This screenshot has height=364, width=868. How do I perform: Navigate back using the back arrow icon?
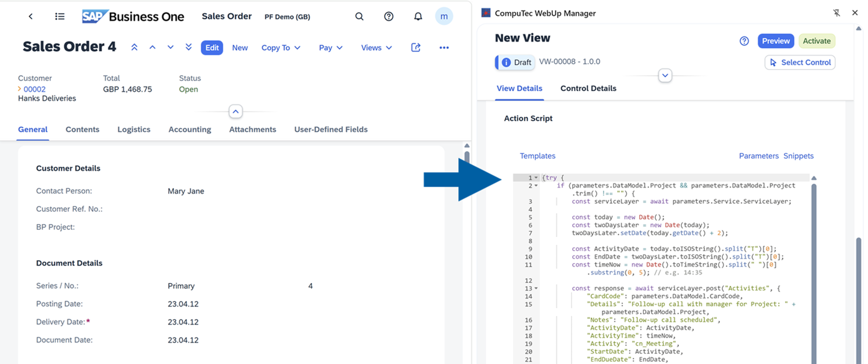pos(31,16)
